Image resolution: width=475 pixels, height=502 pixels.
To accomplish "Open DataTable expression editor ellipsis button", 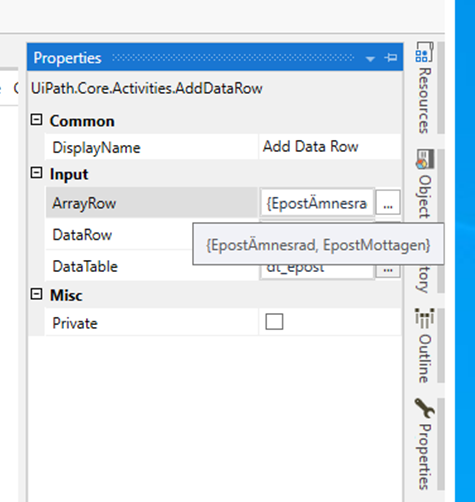I will point(388,270).
